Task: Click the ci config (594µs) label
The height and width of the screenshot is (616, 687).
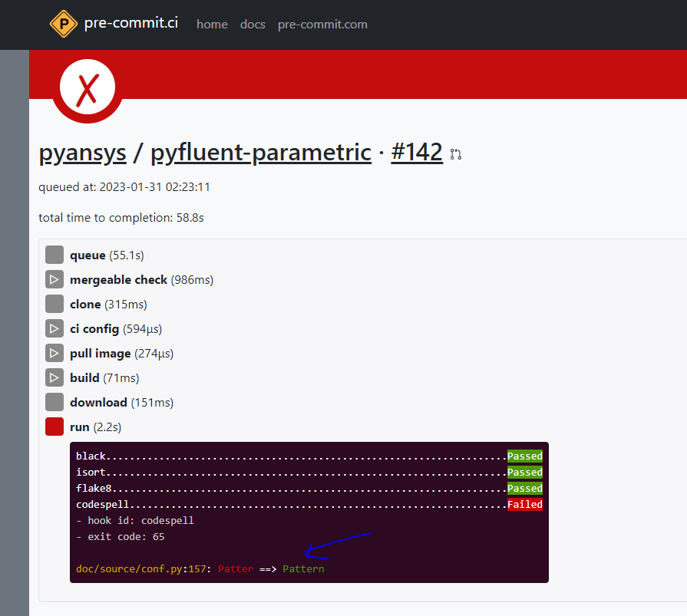Action: (x=116, y=329)
